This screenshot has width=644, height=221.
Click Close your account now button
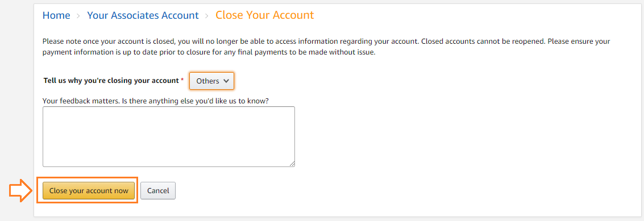[89, 190]
